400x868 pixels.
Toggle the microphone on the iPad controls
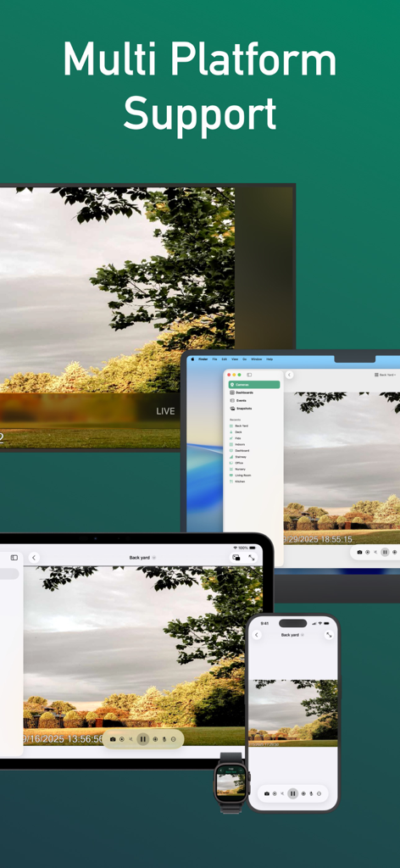tap(164, 739)
